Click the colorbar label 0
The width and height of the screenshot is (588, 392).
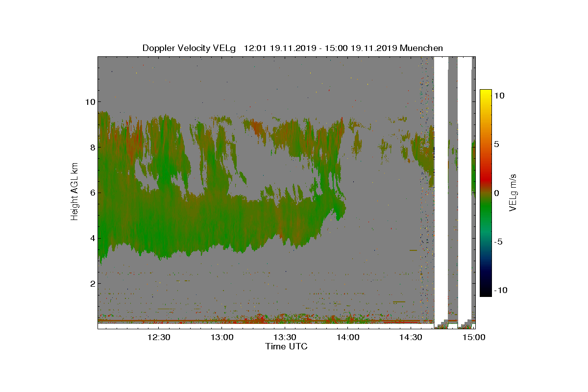tap(496, 193)
